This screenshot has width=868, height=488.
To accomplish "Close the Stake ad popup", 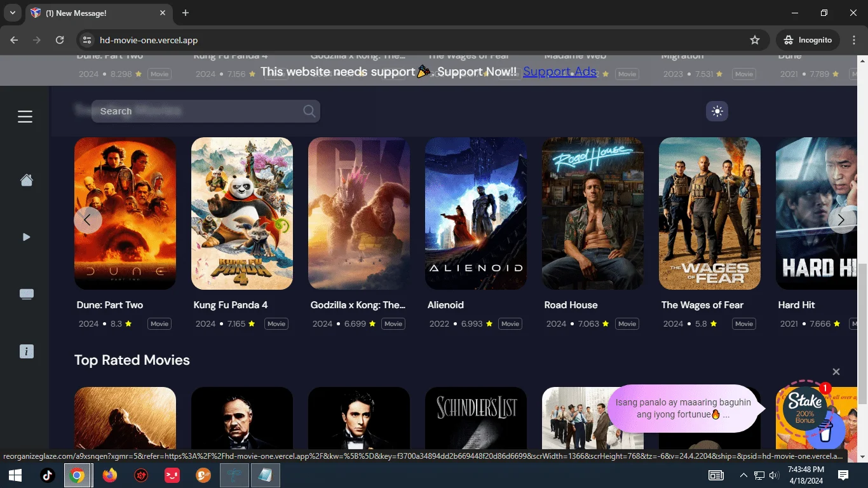I will click(836, 372).
